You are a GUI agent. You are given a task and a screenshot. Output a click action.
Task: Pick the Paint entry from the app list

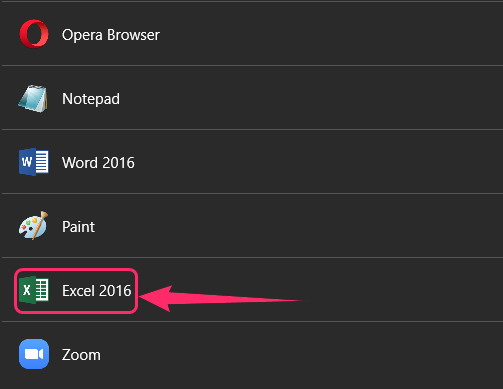click(x=252, y=226)
